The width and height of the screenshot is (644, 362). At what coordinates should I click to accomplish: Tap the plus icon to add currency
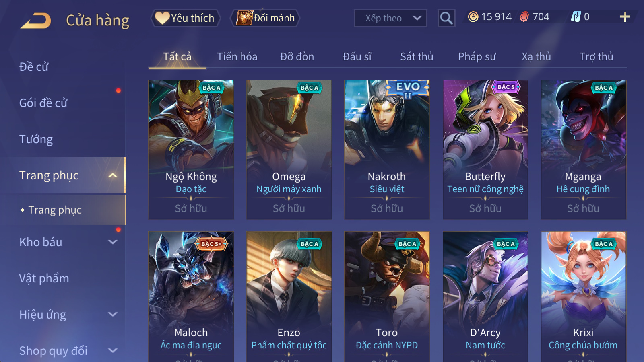[625, 16]
